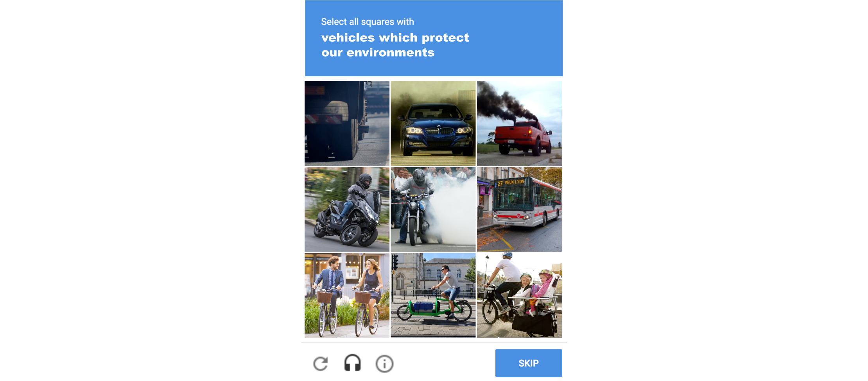
Task: Click the '27 VIEUX LYON' bus destination sign
Action: pyautogui.click(x=511, y=182)
